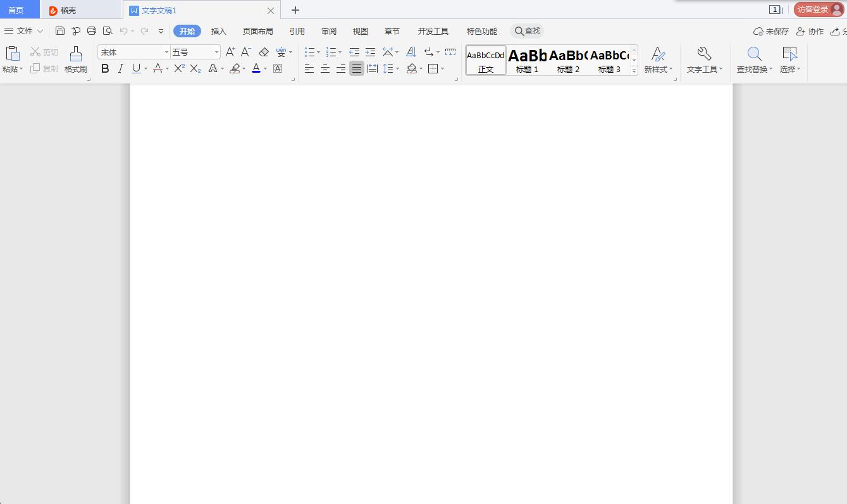
Task: Click the Paste (粘贴) clipboard icon
Action: coord(13,54)
